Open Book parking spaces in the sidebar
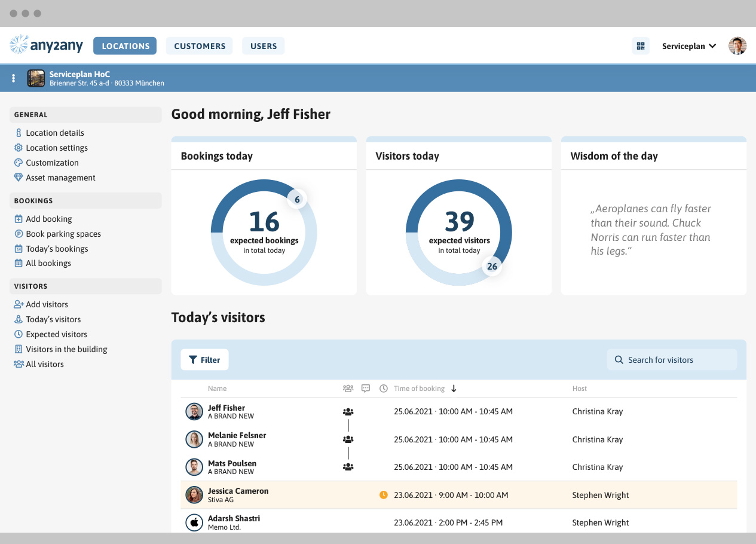756x544 pixels. coord(63,234)
